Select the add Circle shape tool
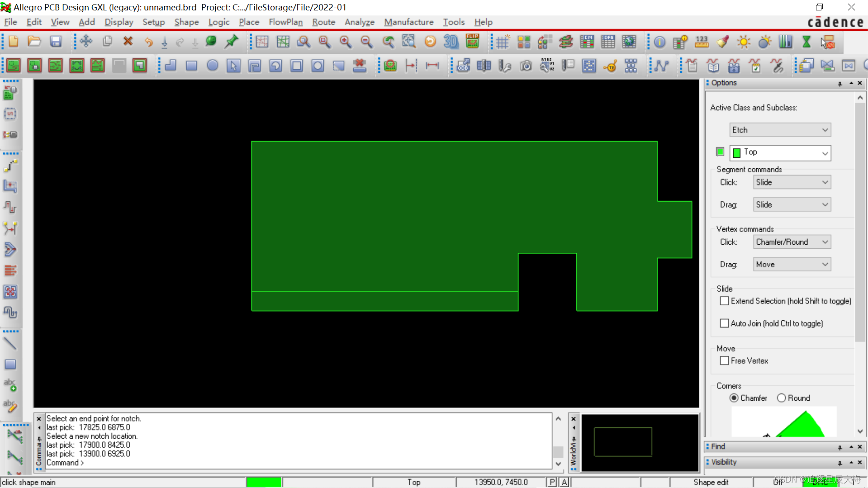This screenshot has height=488, width=868. (213, 66)
